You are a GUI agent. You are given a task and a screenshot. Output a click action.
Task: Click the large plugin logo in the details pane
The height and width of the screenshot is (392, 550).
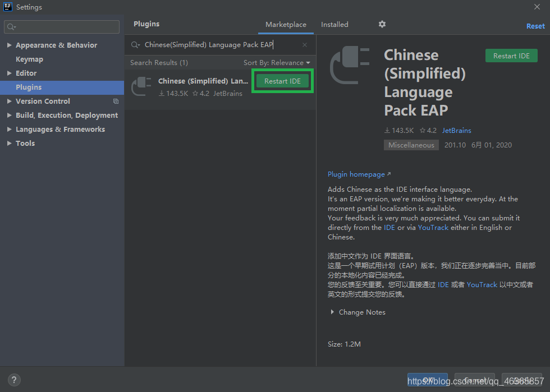350,65
